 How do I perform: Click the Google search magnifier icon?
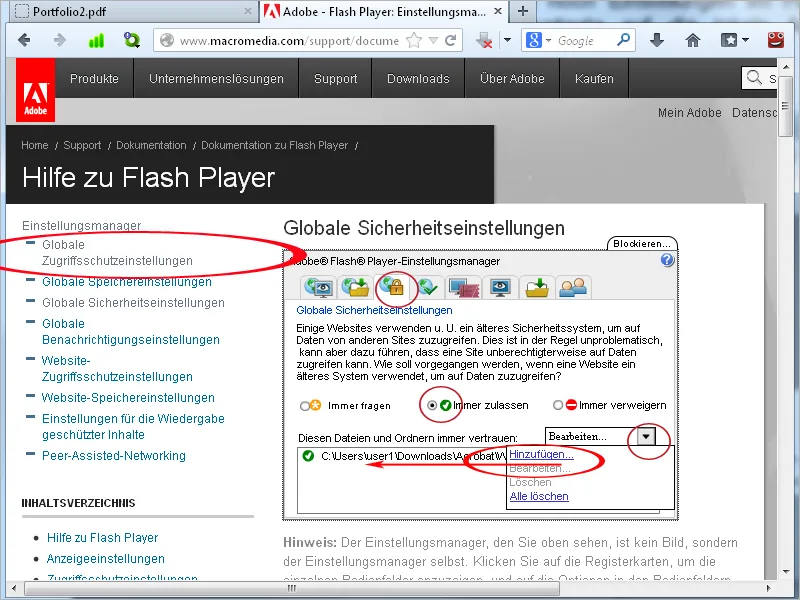pyautogui.click(x=623, y=40)
